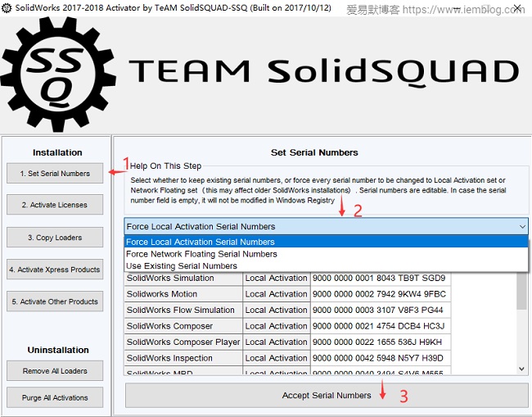Edit SolidWorks Flow Simulation serial number
The height and width of the screenshot is (417, 532).
(x=381, y=310)
